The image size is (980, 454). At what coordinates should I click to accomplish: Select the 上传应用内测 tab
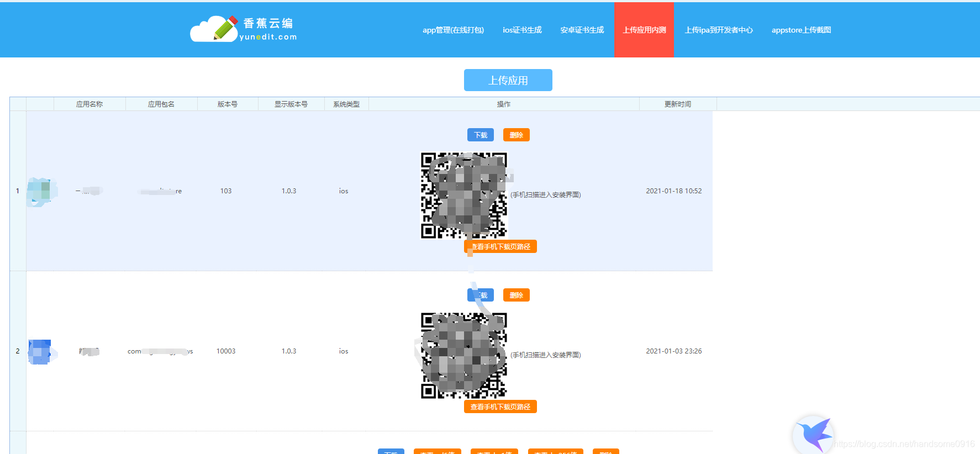(644, 30)
